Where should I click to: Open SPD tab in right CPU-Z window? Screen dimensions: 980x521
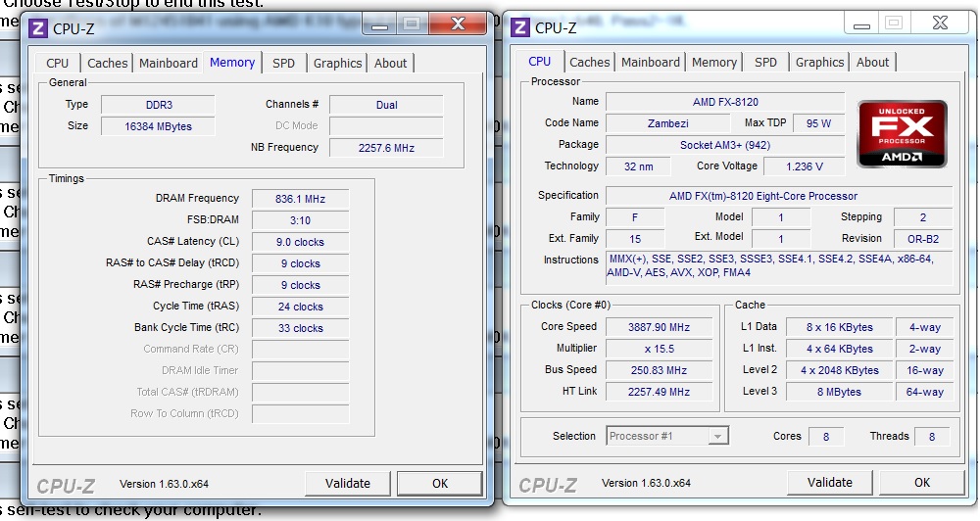pos(765,62)
